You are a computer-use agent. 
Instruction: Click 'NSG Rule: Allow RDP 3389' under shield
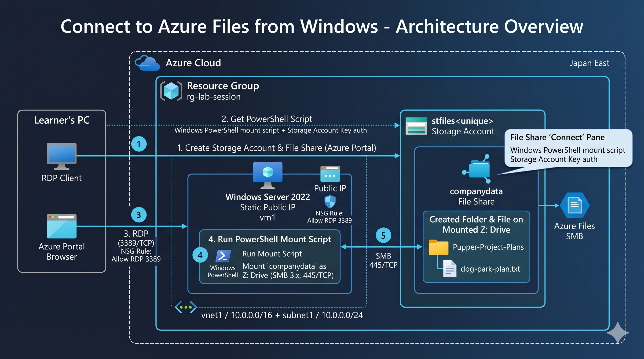pyautogui.click(x=329, y=217)
